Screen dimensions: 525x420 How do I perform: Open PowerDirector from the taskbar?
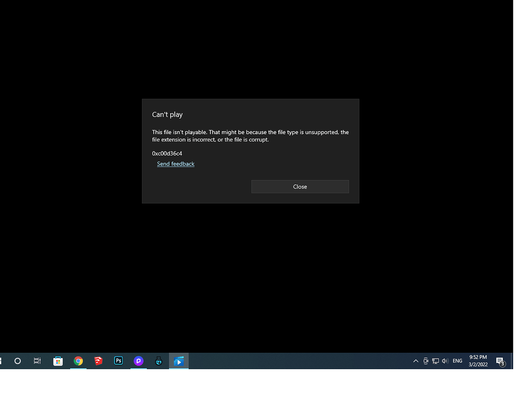[139, 361]
